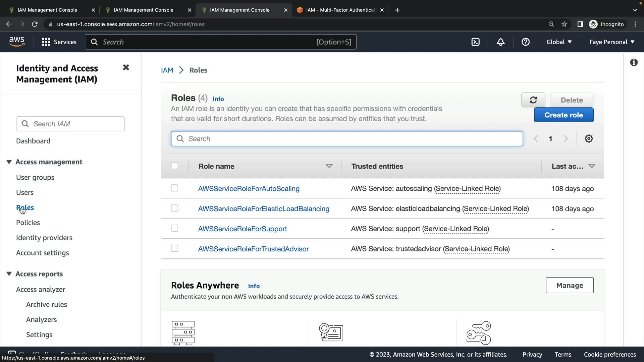The width and height of the screenshot is (644, 362).
Task: Open the AWSServiceRoleForTrustedAdvisor role link
Action: pos(253,249)
